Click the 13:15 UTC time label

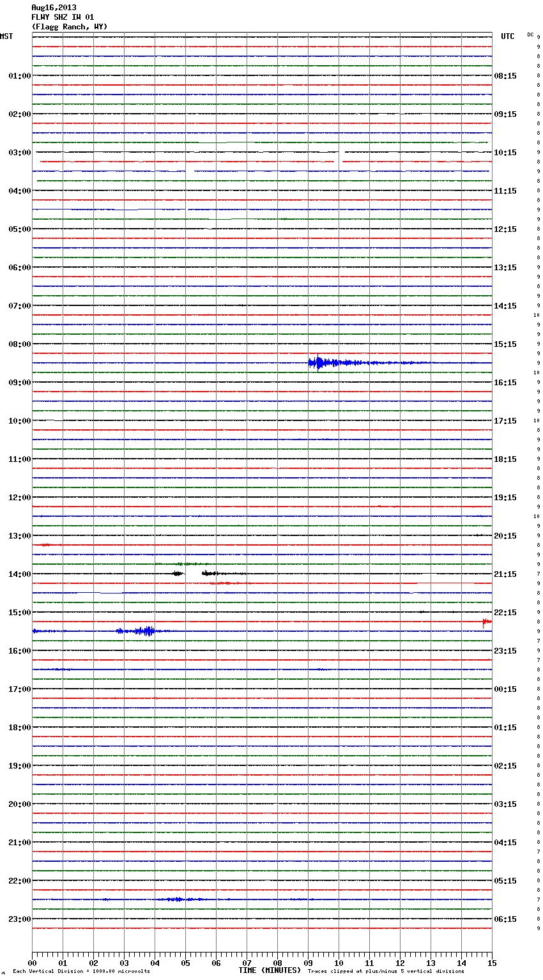pyautogui.click(x=505, y=268)
